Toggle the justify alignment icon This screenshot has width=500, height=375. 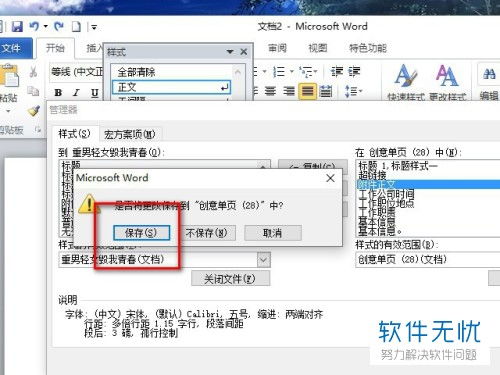coord(307,91)
